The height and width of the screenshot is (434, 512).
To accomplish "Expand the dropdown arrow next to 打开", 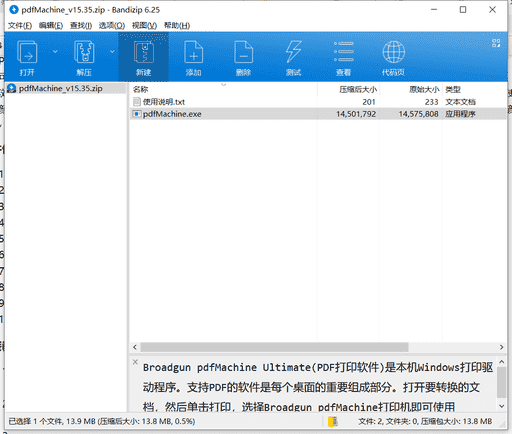I will tap(55, 51).
